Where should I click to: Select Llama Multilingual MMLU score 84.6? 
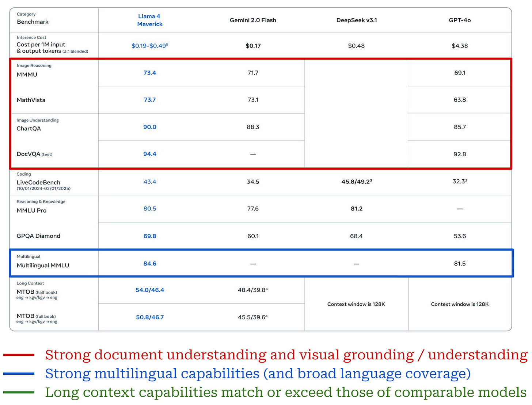tap(150, 263)
